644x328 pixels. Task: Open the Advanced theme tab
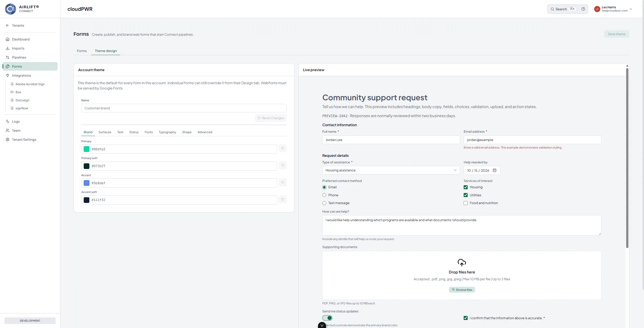[x=205, y=132]
